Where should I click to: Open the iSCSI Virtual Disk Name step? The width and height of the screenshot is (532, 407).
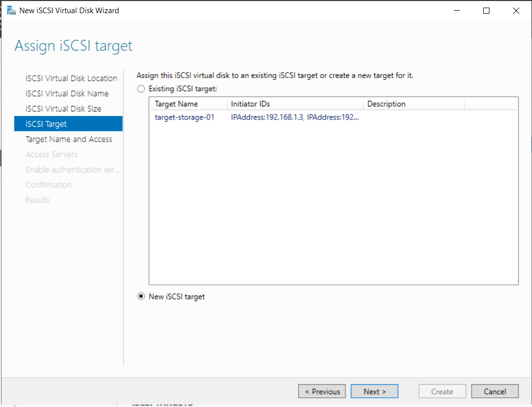click(x=66, y=93)
